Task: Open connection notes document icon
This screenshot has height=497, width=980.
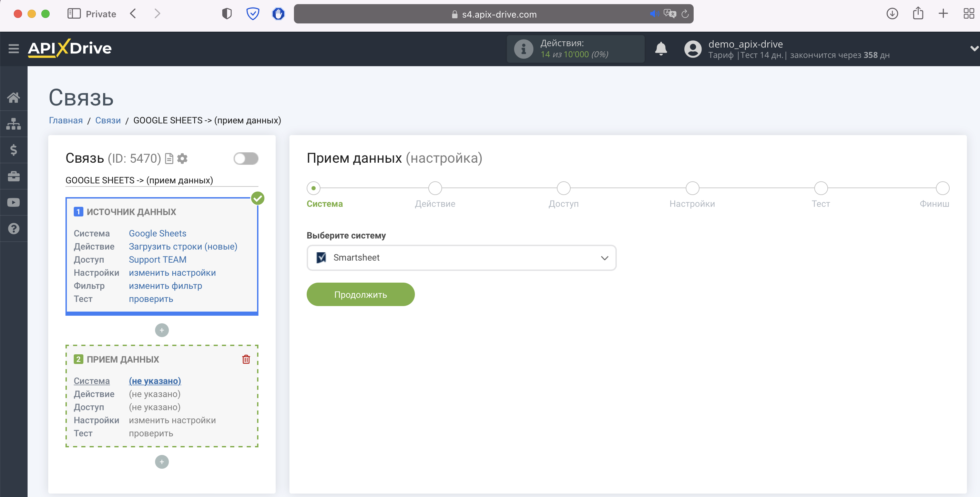Action: click(x=169, y=159)
